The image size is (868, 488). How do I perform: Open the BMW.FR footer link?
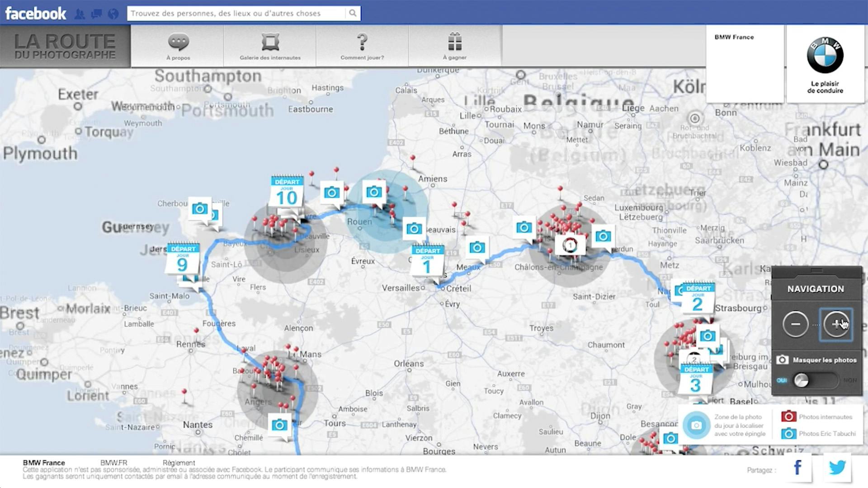[x=113, y=463]
